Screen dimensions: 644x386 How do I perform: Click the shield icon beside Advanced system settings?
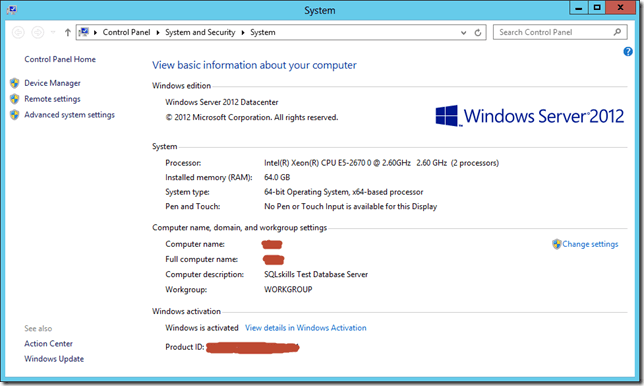(x=14, y=115)
